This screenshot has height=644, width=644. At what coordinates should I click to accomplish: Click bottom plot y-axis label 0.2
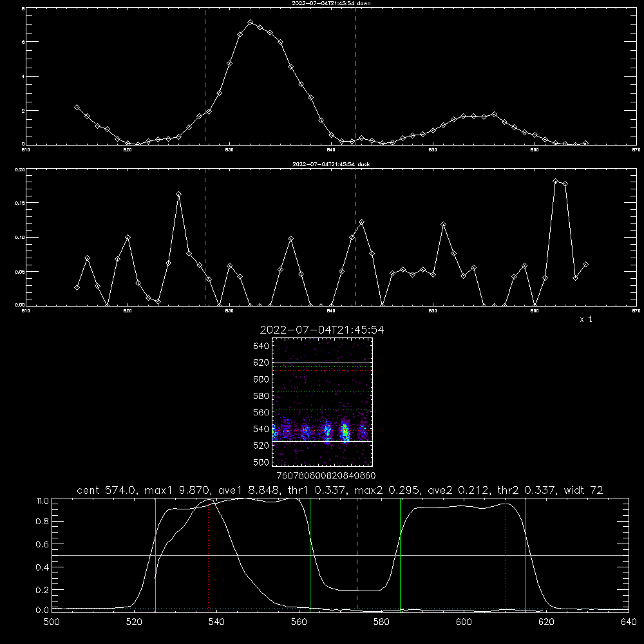coord(43,590)
